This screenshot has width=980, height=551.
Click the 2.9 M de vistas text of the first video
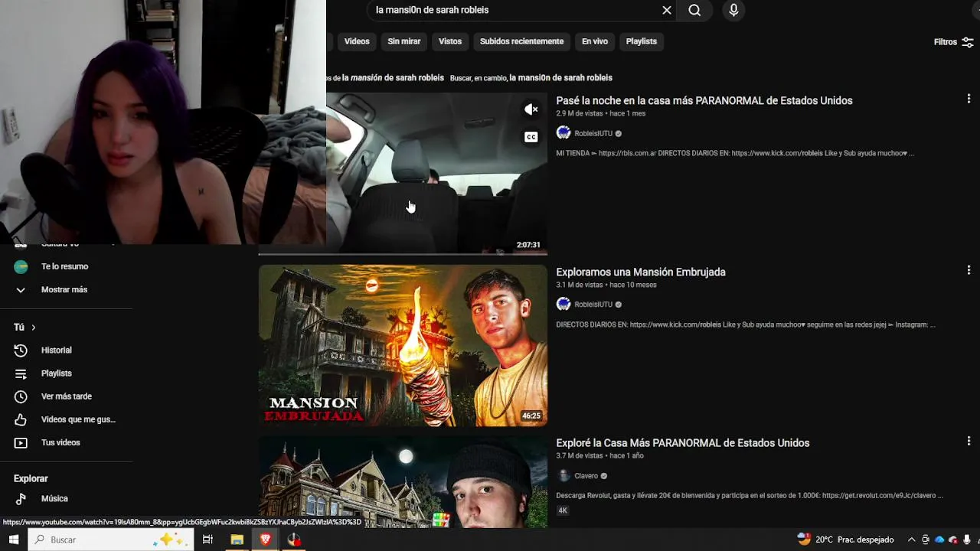click(x=580, y=113)
